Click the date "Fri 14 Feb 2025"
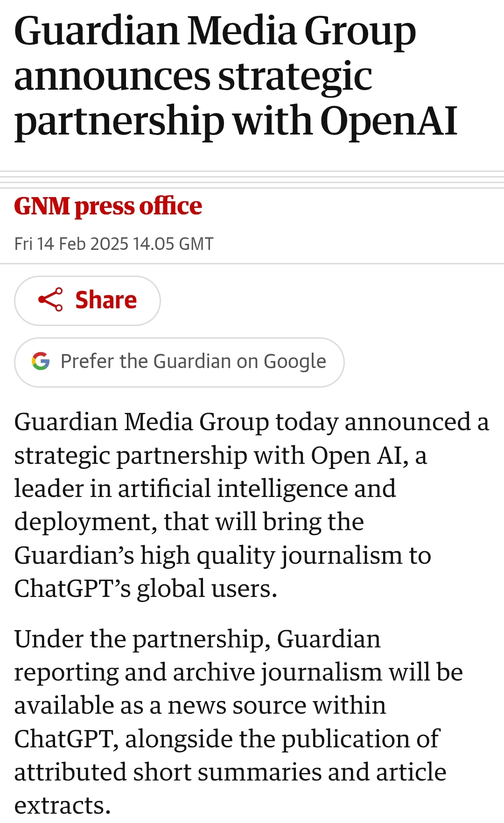The image size is (504, 823). pos(71,244)
